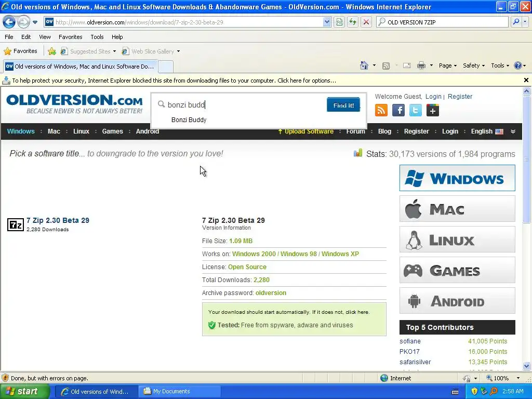Open the Edit menu

[x=26, y=37]
